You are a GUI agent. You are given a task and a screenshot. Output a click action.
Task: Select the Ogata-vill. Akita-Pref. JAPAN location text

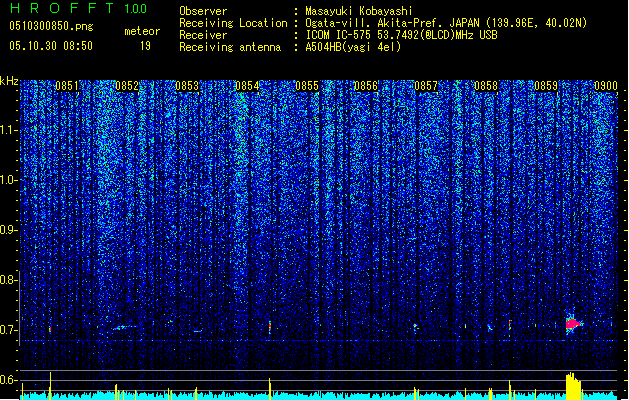click(446, 23)
